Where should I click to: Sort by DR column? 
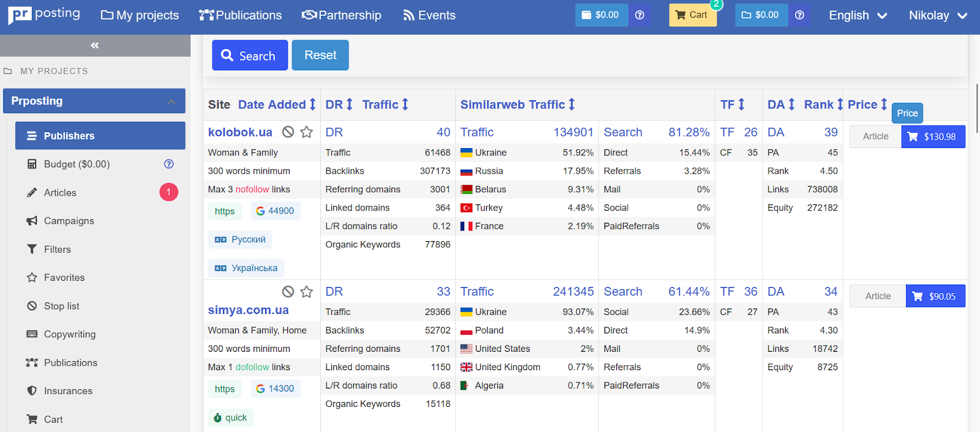click(x=339, y=105)
